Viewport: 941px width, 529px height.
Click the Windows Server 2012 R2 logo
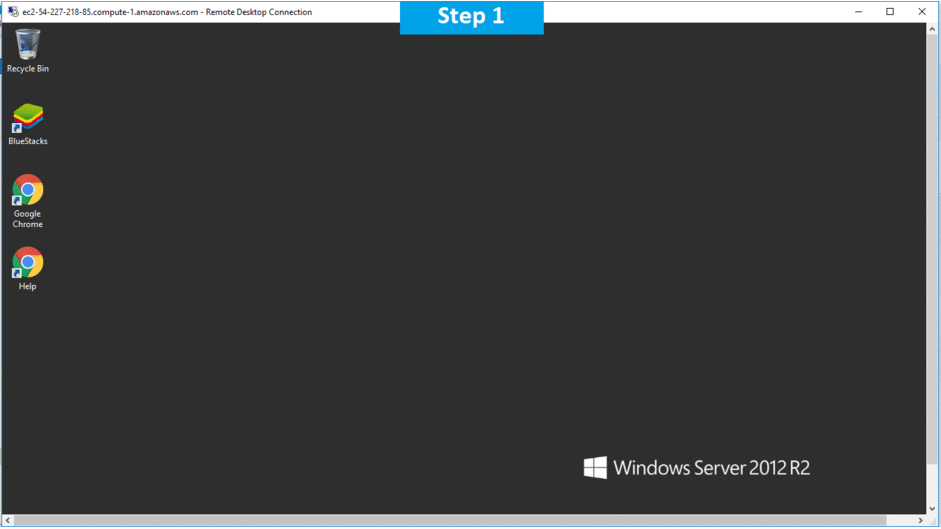pos(595,468)
